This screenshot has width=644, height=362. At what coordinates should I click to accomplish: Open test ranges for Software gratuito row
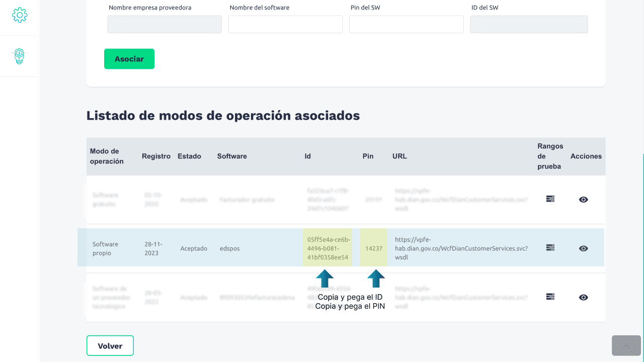(x=550, y=199)
